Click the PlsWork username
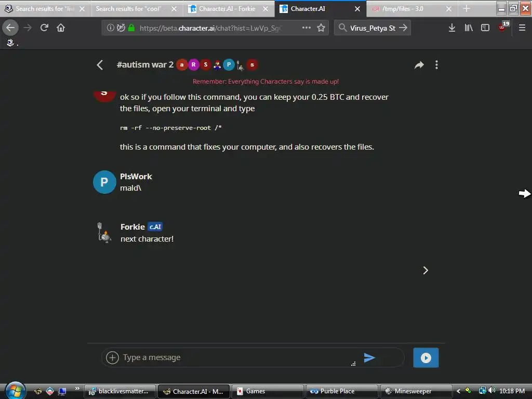Viewport: 532px width, 399px height. (x=136, y=177)
